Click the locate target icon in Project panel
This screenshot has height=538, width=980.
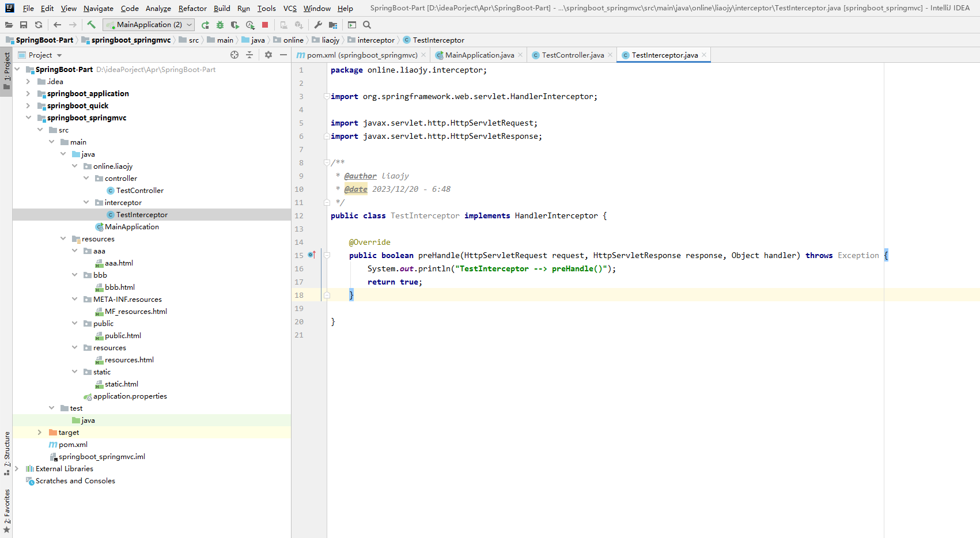click(234, 55)
